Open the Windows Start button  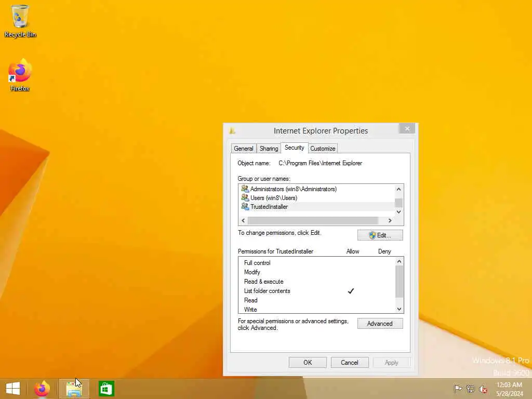(13, 389)
